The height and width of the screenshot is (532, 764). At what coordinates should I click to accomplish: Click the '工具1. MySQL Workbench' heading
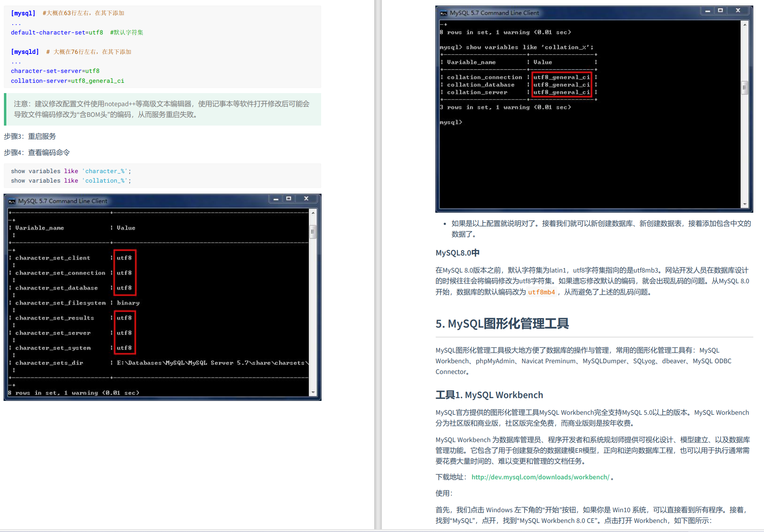click(x=489, y=395)
